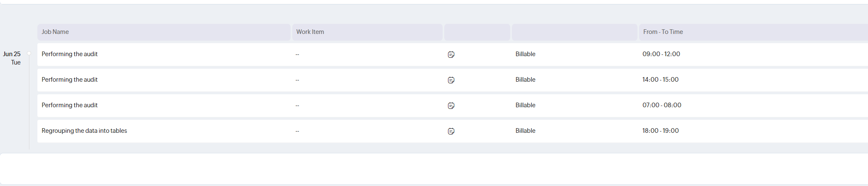868x186 pixels.
Task: Click the Jun 25 Tue date label
Action: click(12, 58)
